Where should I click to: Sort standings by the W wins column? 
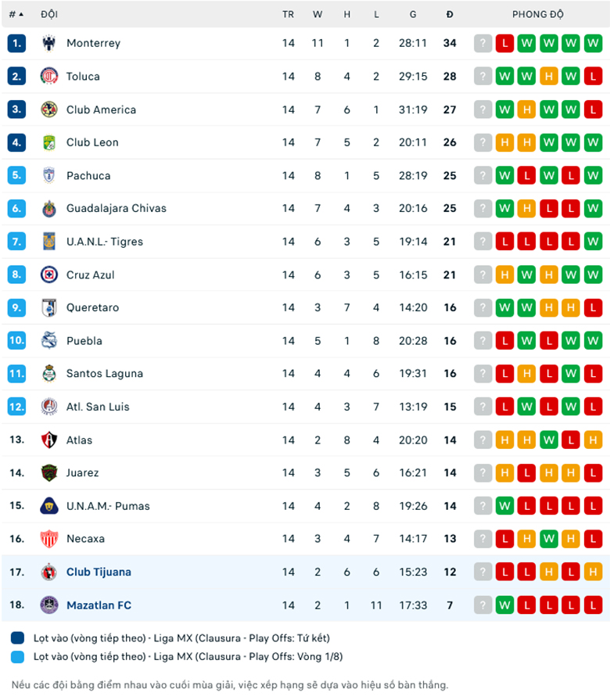pyautogui.click(x=318, y=14)
